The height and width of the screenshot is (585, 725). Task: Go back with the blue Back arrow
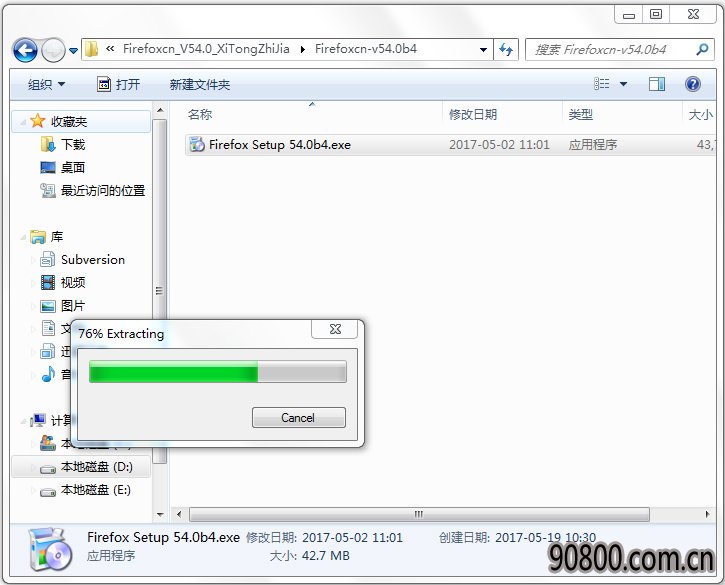pyautogui.click(x=25, y=50)
